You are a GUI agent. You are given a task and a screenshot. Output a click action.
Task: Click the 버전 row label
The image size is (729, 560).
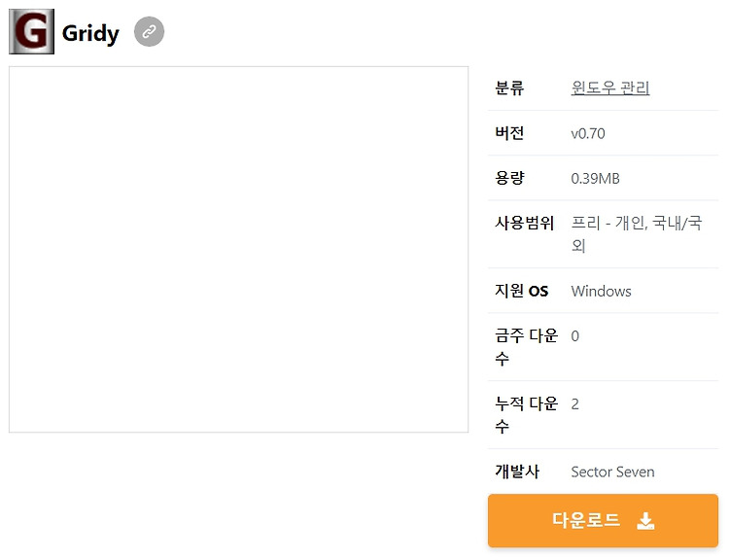click(x=509, y=133)
